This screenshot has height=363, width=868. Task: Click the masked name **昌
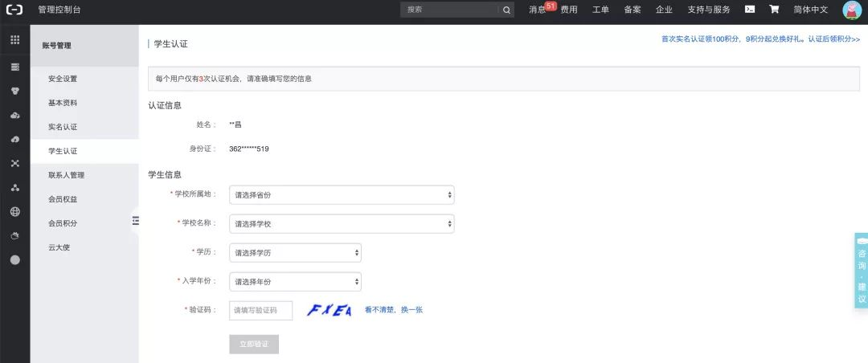point(235,124)
